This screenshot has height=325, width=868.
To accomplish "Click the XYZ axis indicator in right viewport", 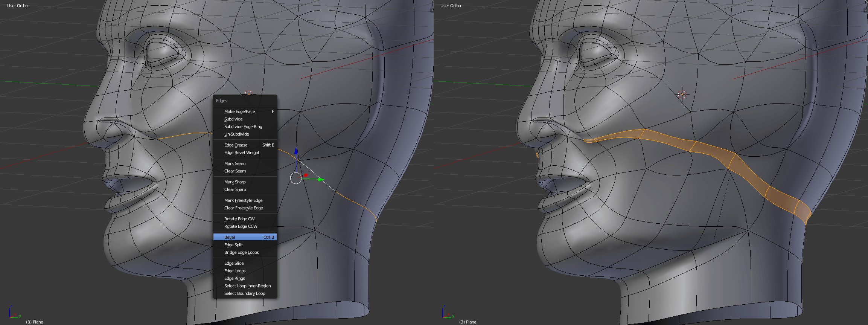I will point(446,313).
